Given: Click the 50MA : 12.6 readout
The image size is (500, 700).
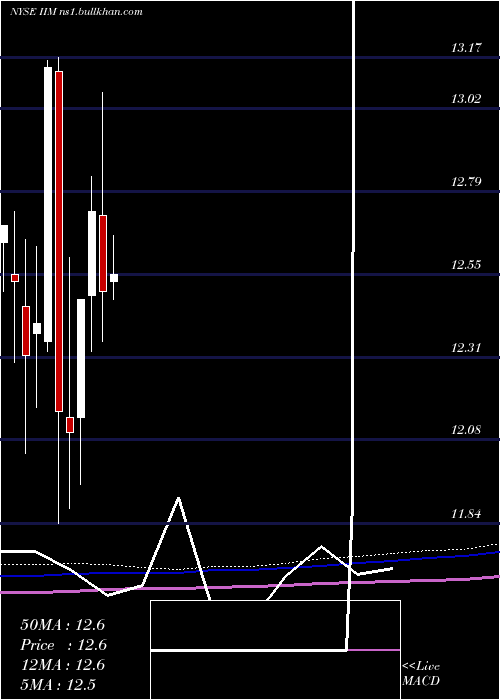Looking at the screenshot, I should point(62,625).
